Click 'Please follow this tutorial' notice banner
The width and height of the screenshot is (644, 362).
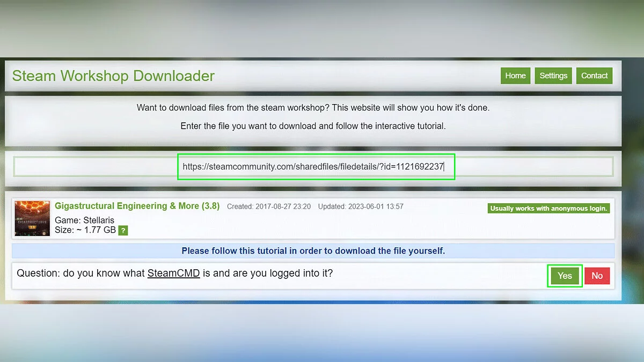(313, 250)
